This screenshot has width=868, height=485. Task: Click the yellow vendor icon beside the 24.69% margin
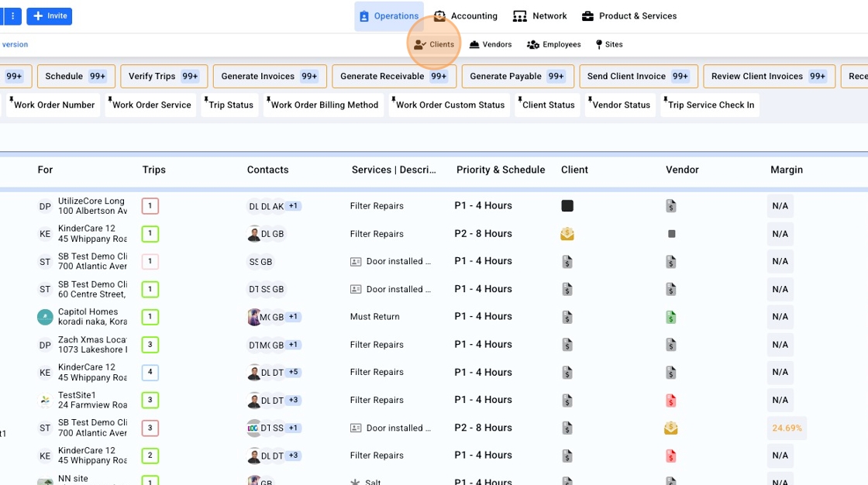[671, 428]
